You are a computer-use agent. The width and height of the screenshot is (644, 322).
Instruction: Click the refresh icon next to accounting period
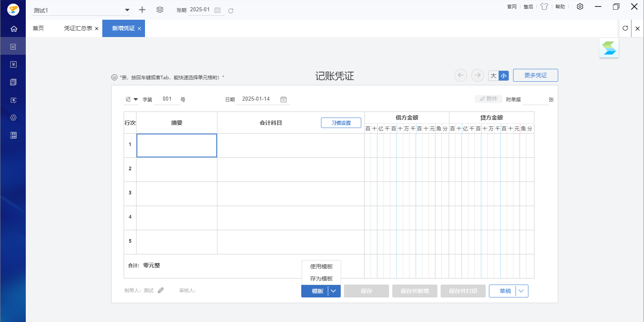(231, 10)
